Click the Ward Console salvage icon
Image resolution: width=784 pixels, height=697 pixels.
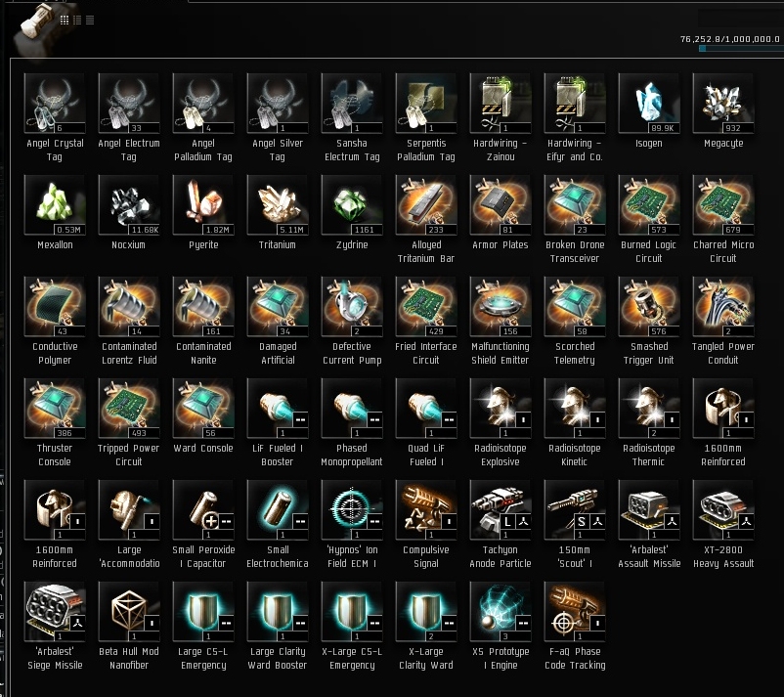[x=203, y=408]
